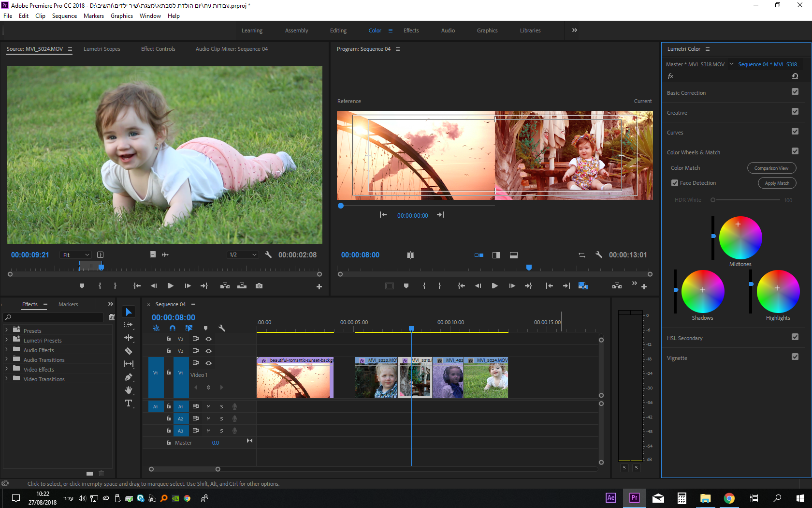This screenshot has width=812, height=508.
Task: Open the 1/2 playback resolution dropdown
Action: (243, 255)
